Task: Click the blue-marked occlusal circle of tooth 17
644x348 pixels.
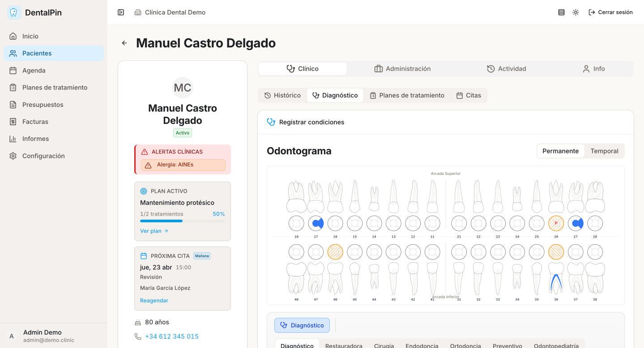Action: tap(316, 223)
